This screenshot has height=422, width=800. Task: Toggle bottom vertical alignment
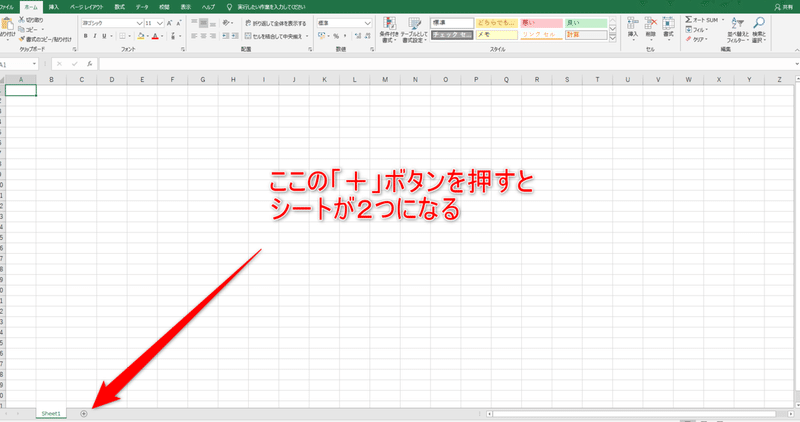click(x=213, y=23)
